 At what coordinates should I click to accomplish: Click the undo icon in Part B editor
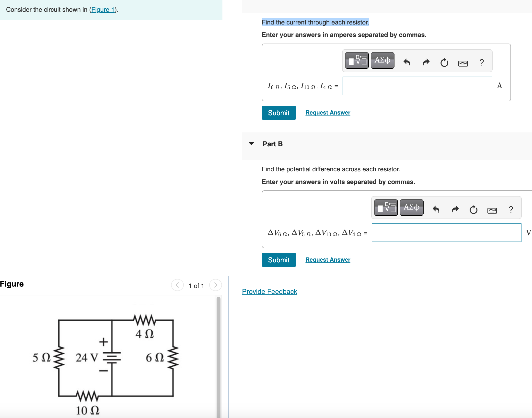tap(437, 209)
